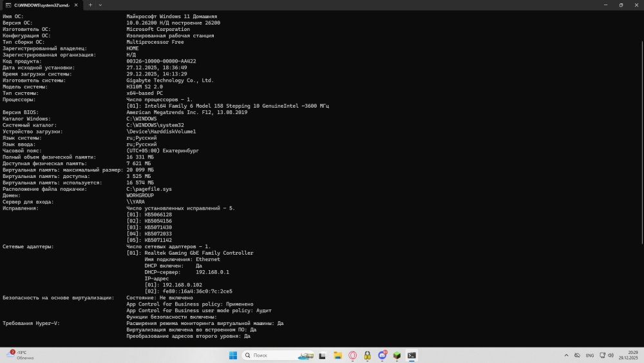Viewport: 644px width, 363px height.
Task: Close the terminal window
Action: point(636,5)
